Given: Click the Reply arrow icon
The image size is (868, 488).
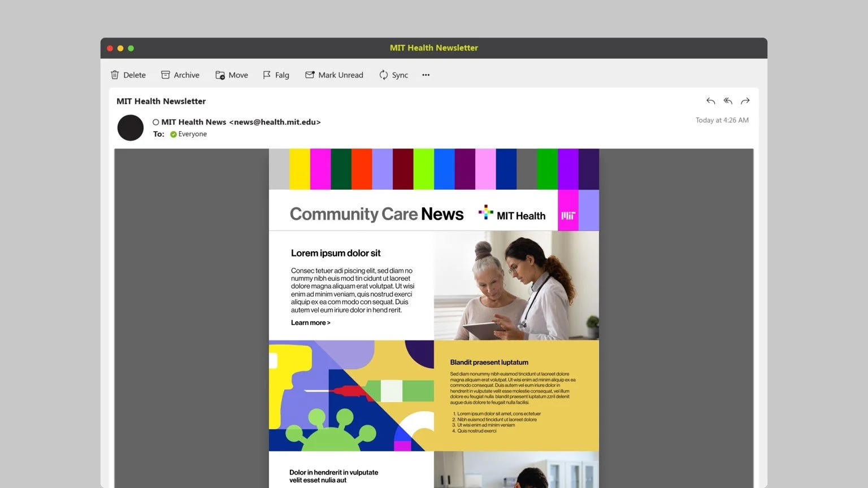Looking at the screenshot, I should (x=711, y=101).
